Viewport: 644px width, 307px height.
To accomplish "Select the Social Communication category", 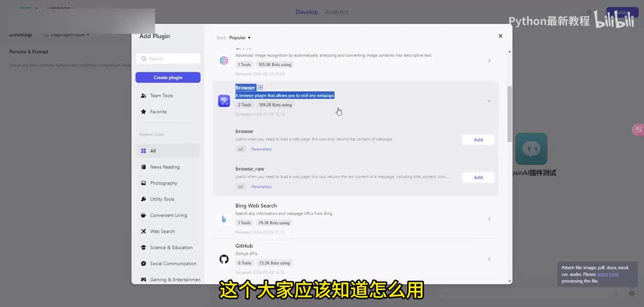I will (168, 264).
